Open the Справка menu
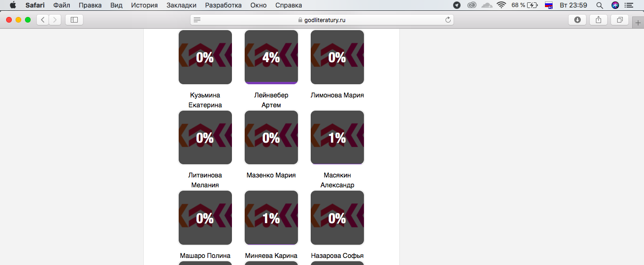Image resolution: width=644 pixels, height=265 pixels. pos(289,5)
